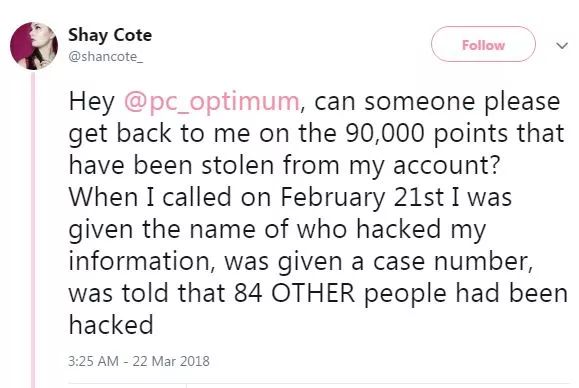This screenshot has width=579, height=388.
Task: Click 'can someone please' in tweet
Action: coord(437,102)
